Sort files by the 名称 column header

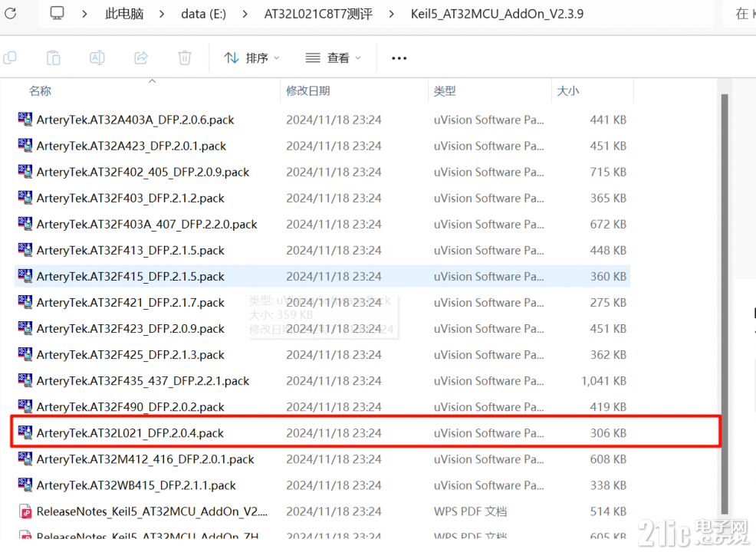click(x=41, y=90)
